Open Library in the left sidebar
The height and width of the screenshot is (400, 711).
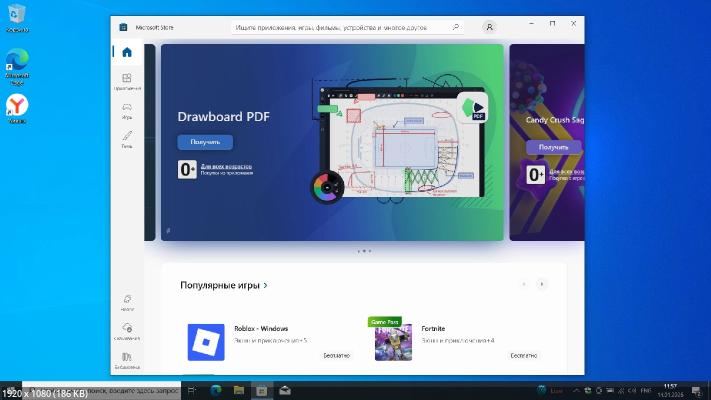coord(126,358)
